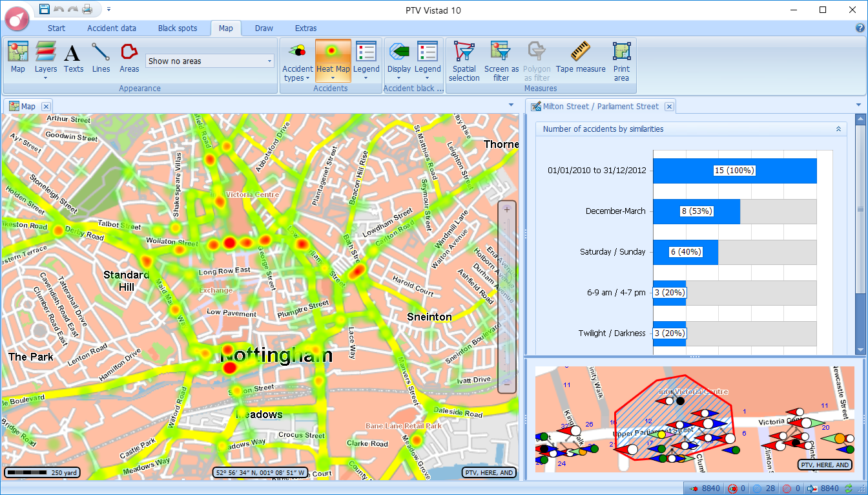Switch to the Start ribbon tab
This screenshot has width=868, height=495.
point(56,28)
